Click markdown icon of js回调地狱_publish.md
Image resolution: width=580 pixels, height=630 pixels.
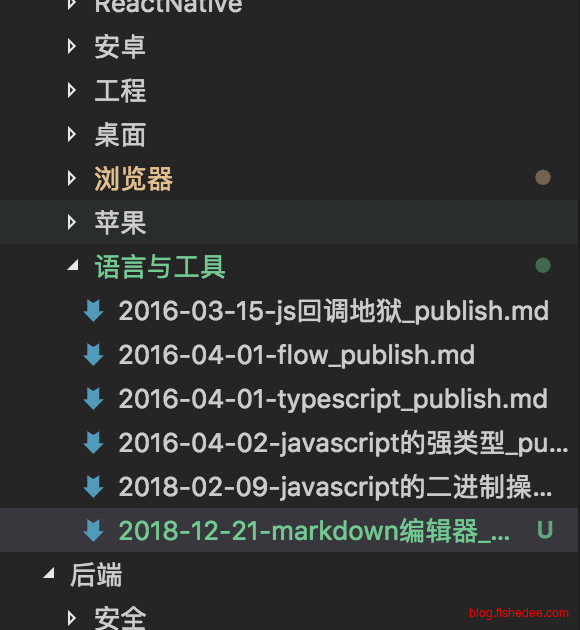(x=93, y=311)
